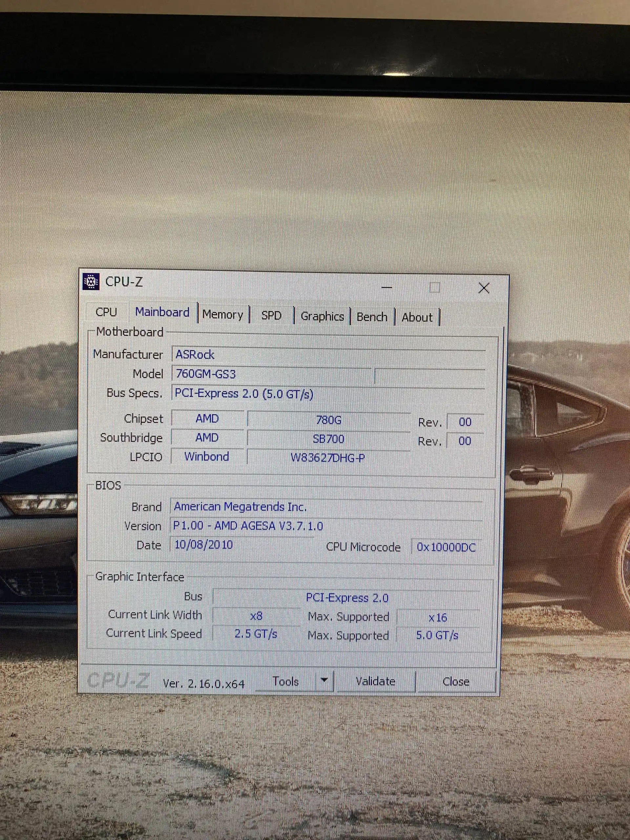
Task: Click the Tools button
Action: click(285, 681)
